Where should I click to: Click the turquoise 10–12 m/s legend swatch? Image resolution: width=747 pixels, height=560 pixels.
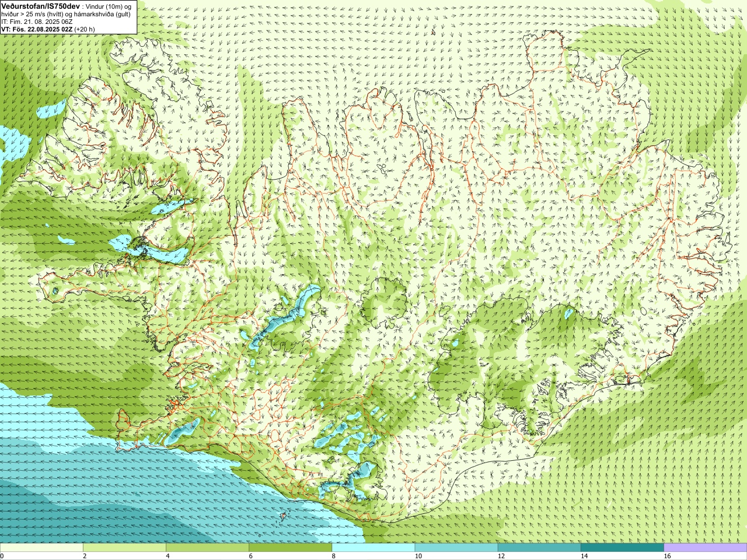pos(456,548)
